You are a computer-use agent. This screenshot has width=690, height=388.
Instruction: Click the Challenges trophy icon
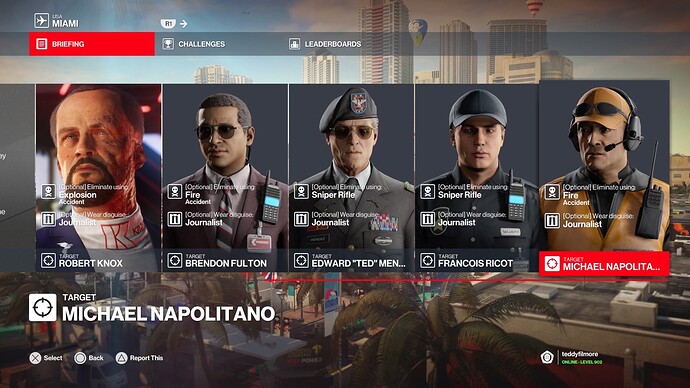(x=168, y=44)
